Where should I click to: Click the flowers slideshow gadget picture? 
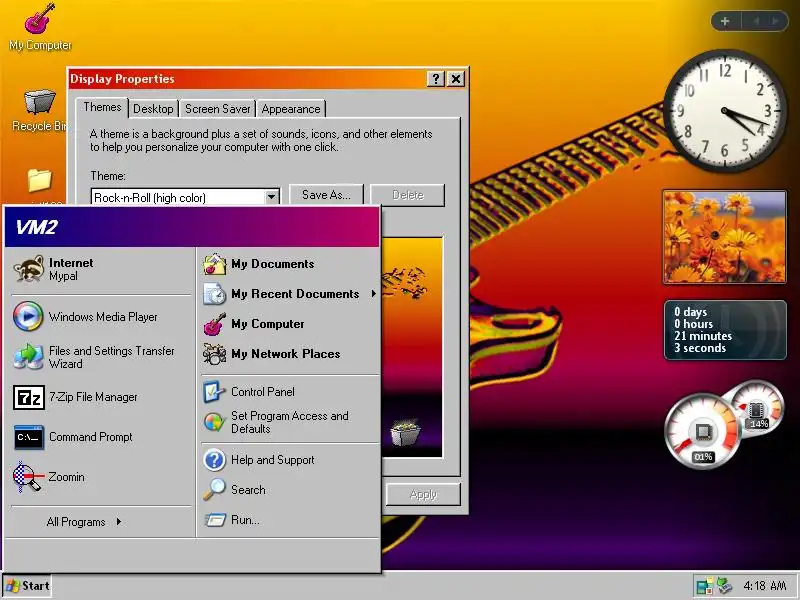[x=724, y=237]
